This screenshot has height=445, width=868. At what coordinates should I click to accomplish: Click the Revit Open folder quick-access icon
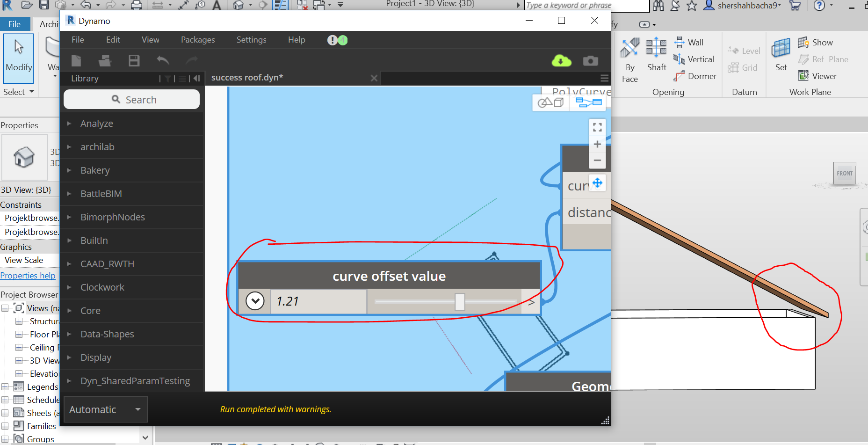click(27, 5)
